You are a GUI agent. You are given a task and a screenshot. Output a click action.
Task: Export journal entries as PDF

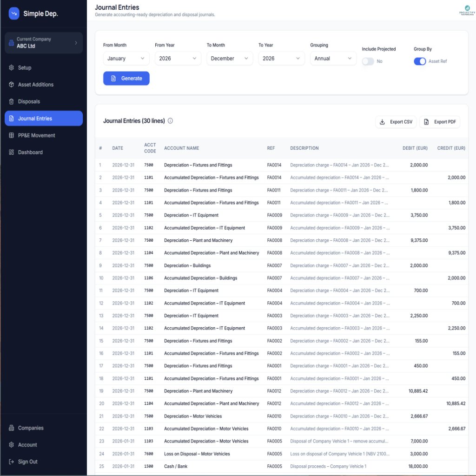point(440,122)
